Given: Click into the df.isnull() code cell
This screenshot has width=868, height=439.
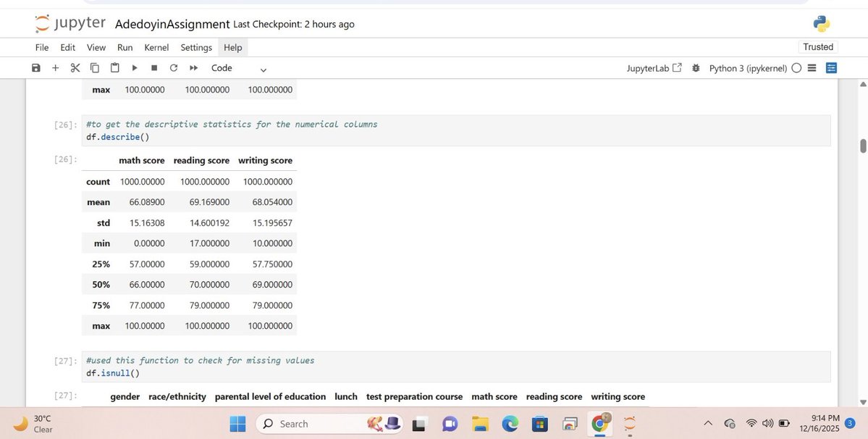Looking at the screenshot, I should click(456, 367).
